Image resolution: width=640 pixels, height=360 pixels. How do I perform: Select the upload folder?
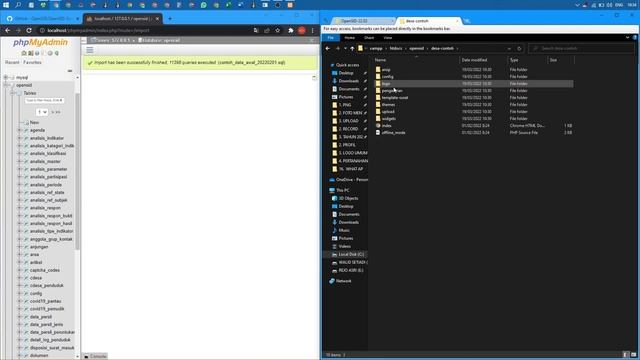[x=473, y=111]
